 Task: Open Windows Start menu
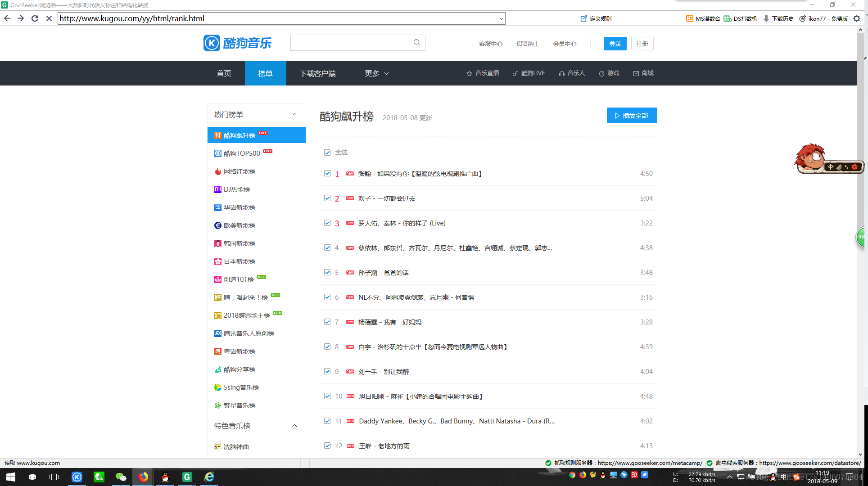coord(11,477)
